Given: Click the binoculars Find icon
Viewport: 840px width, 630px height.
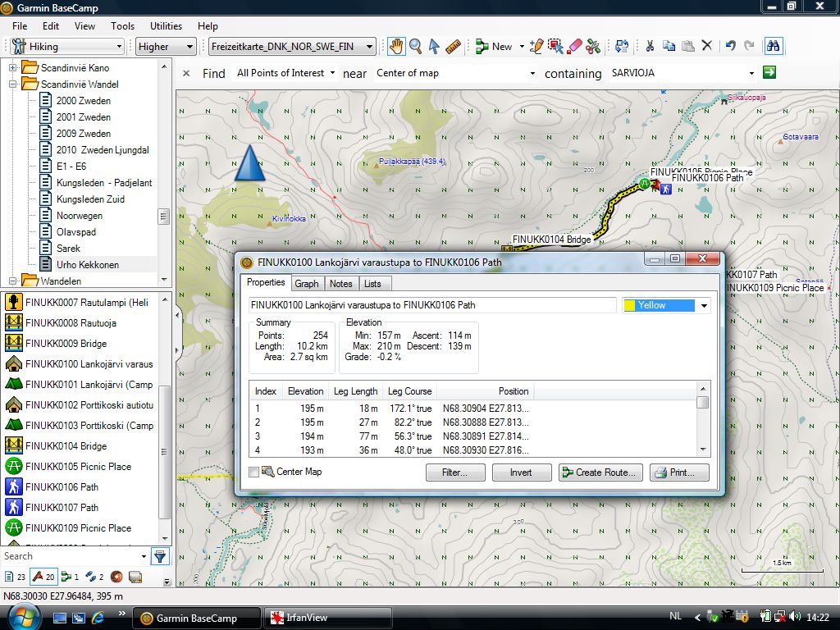Looking at the screenshot, I should pyautogui.click(x=773, y=47).
